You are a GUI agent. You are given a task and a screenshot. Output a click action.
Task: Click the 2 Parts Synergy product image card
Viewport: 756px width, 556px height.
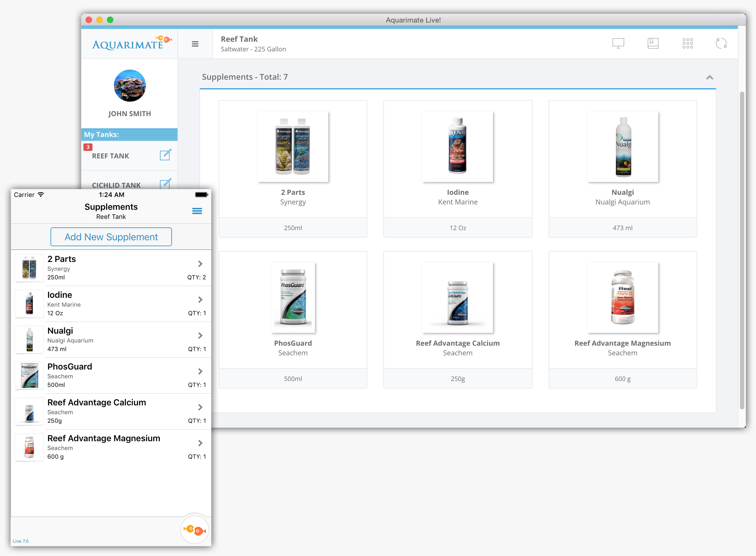tap(293, 147)
